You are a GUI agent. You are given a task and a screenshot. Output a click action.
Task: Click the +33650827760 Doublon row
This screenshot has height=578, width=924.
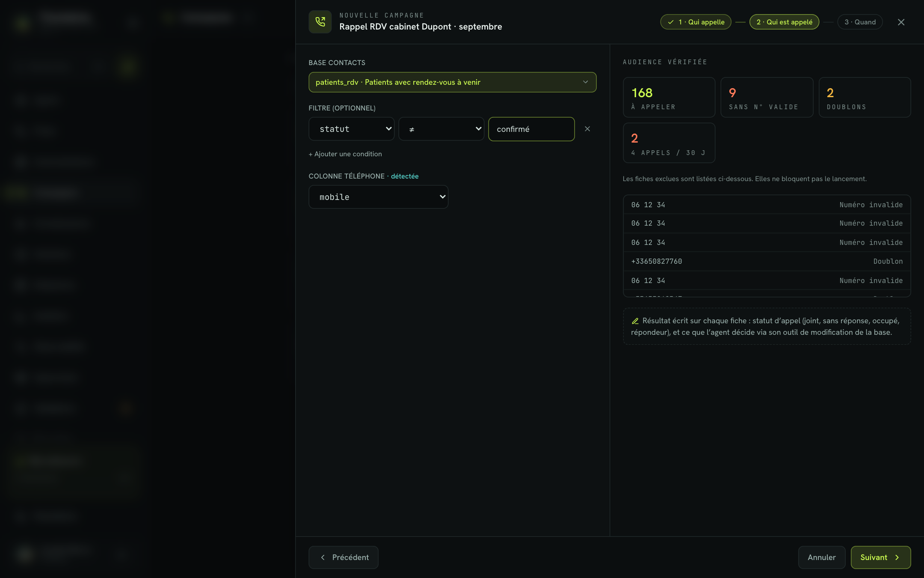(767, 261)
